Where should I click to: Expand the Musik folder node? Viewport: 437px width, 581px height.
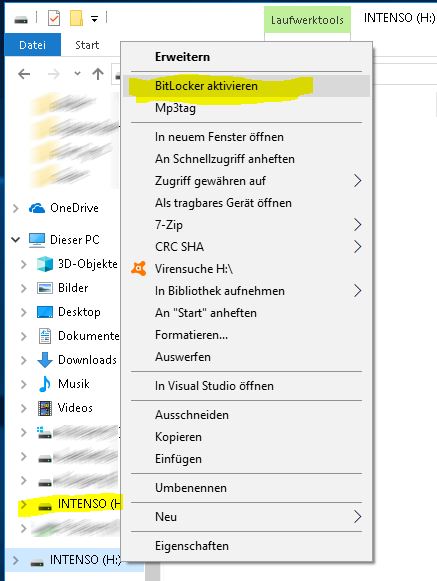point(23,384)
